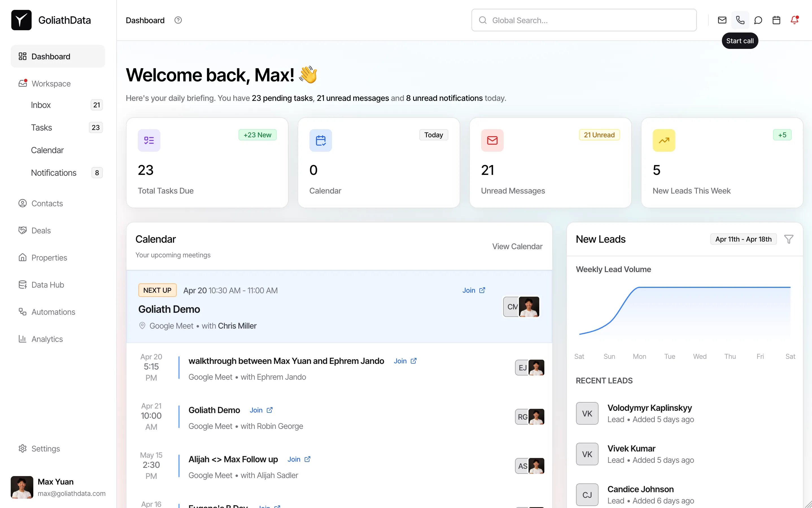Open the chat bubble icon in header
Viewport: 812px width, 508px height.
[758, 20]
